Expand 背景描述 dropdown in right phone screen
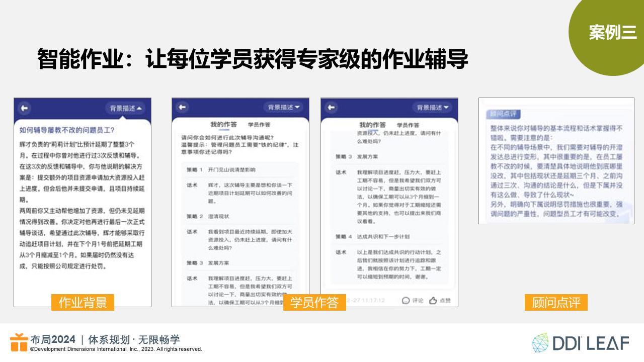 [432, 107]
